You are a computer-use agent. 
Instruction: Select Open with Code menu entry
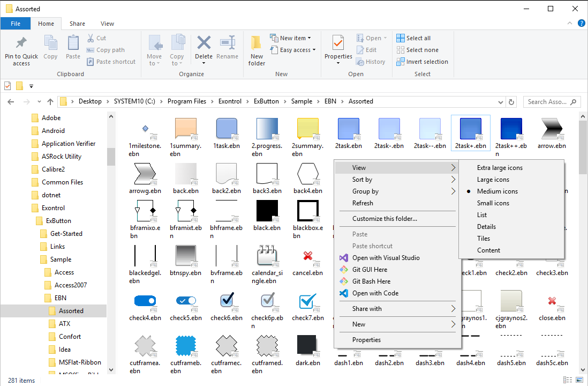(x=375, y=293)
